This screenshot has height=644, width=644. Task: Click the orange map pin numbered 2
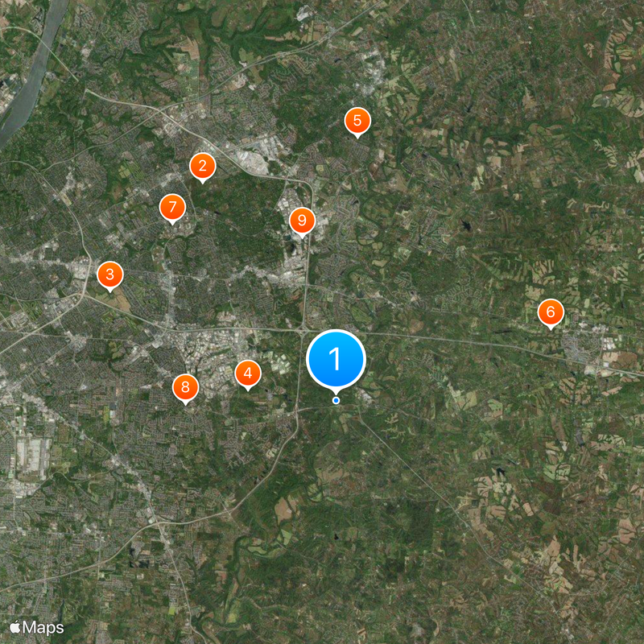[203, 167]
